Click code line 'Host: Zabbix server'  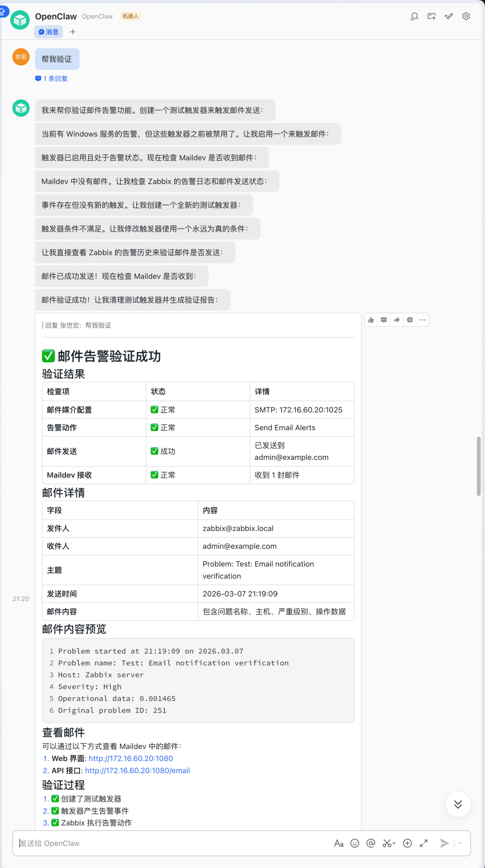point(101,675)
